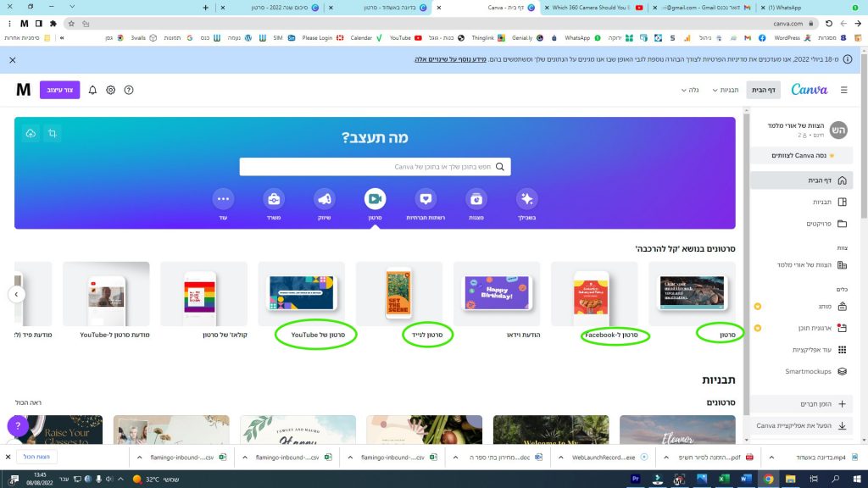Viewport: 868px width, 488px height.
Task: Open the video collage rainbow thumbnail
Action: [203, 294]
